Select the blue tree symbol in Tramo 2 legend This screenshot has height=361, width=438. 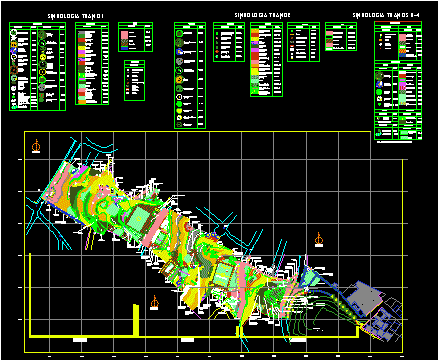[x=179, y=52]
